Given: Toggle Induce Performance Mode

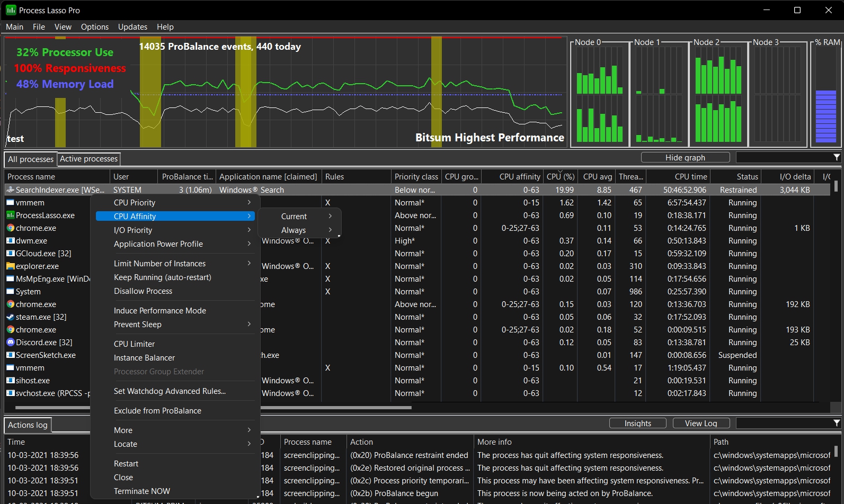Looking at the screenshot, I should [x=175, y=310].
